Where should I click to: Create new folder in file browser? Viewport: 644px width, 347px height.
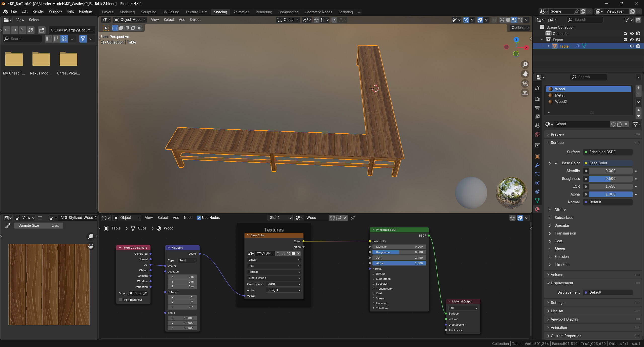[x=42, y=30]
